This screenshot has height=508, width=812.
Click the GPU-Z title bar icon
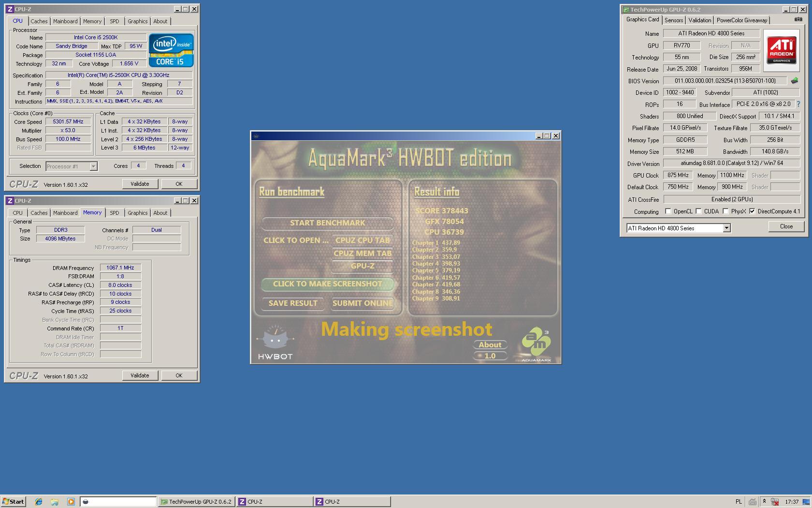coord(626,10)
